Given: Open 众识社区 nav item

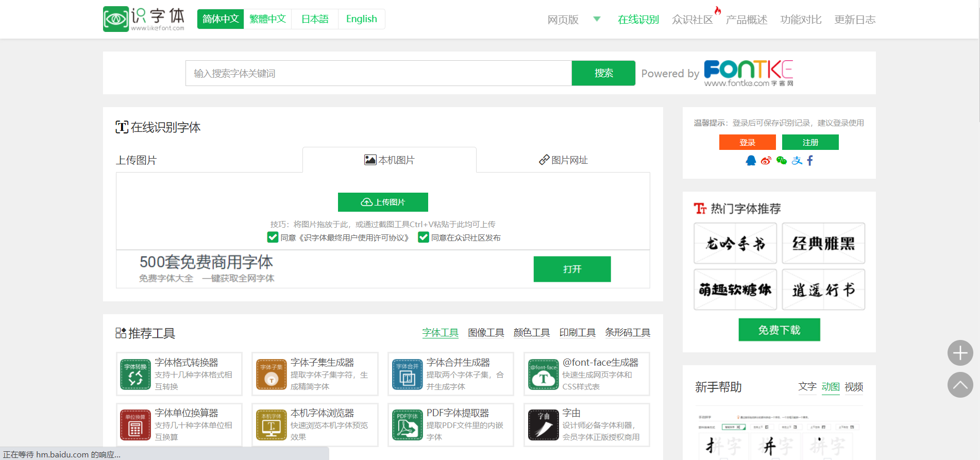Looking at the screenshot, I should (692, 20).
